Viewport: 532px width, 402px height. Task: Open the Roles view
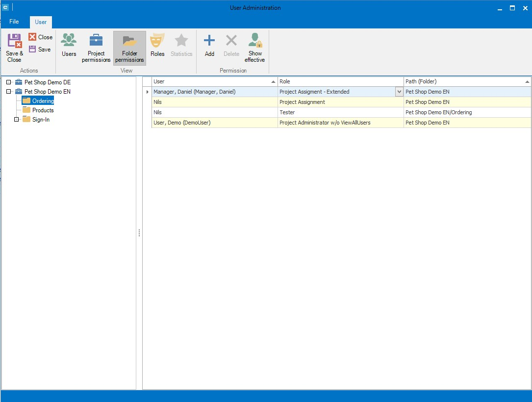pos(157,46)
